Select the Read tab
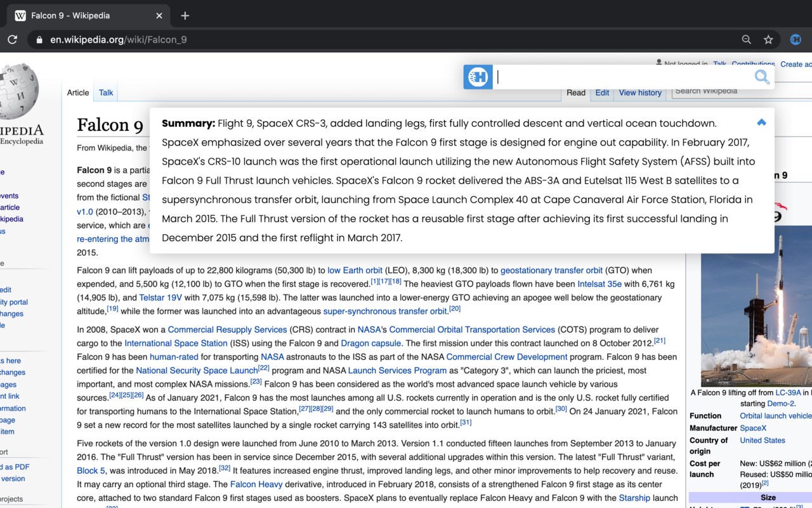This screenshot has height=508, width=812. 576,93
